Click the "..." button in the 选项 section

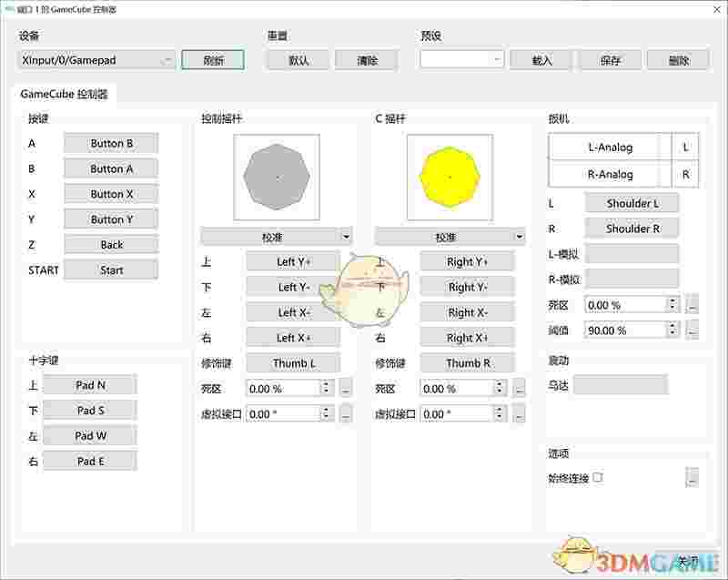click(690, 476)
